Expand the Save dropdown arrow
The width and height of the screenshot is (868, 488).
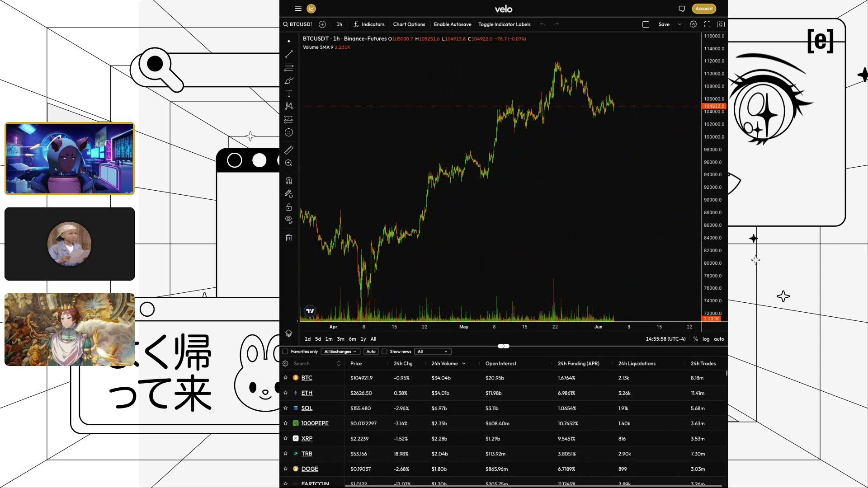(679, 24)
